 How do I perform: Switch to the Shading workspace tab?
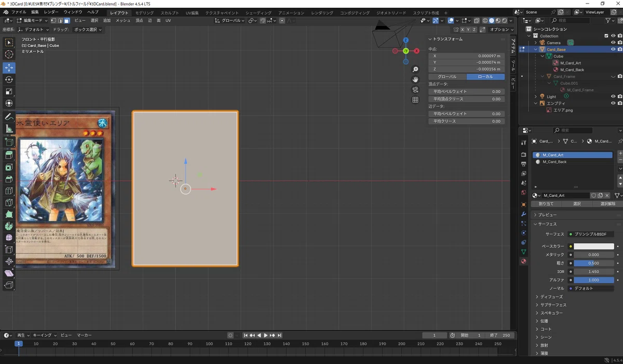(258, 12)
